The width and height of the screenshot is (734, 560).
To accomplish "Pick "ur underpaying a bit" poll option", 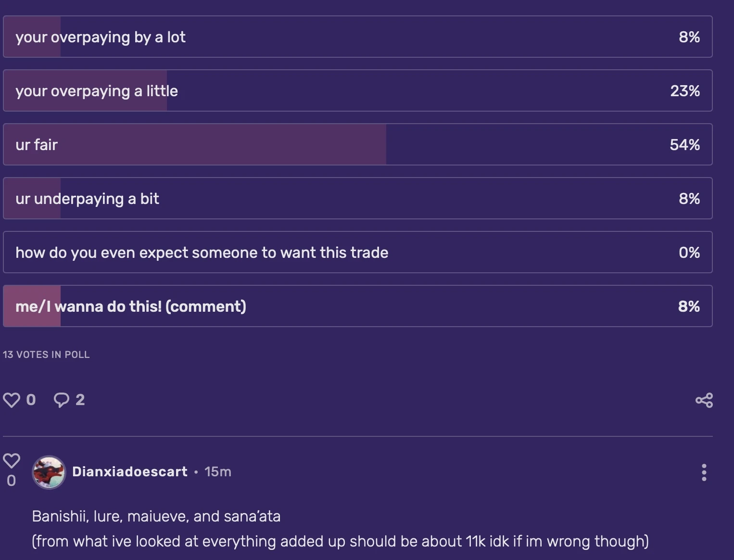I will point(357,199).
